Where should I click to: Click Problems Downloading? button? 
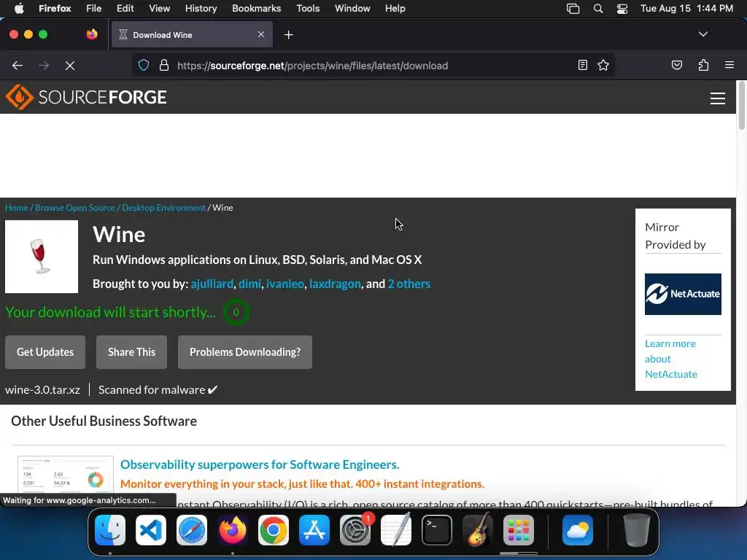pyautogui.click(x=245, y=352)
